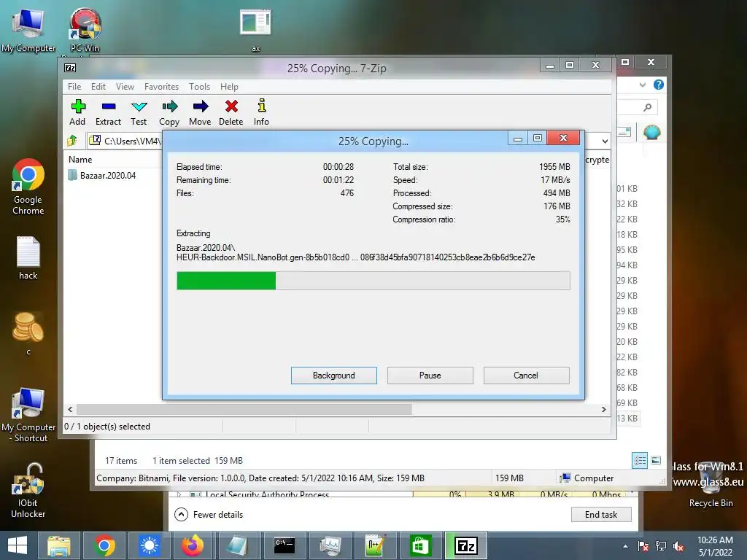
Task: Click the muted volume tray icon
Action: pos(678,546)
